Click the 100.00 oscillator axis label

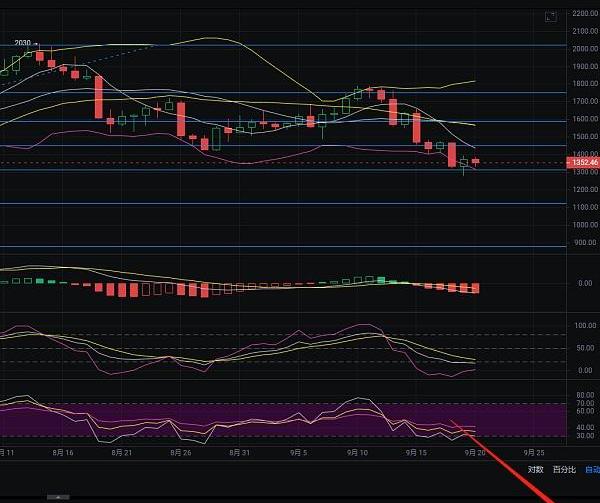coord(585,326)
